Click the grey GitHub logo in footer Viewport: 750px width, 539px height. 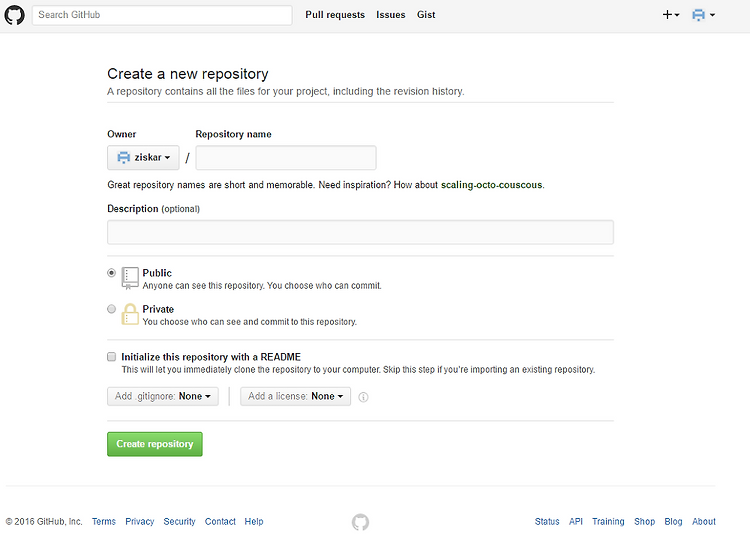coord(360,522)
